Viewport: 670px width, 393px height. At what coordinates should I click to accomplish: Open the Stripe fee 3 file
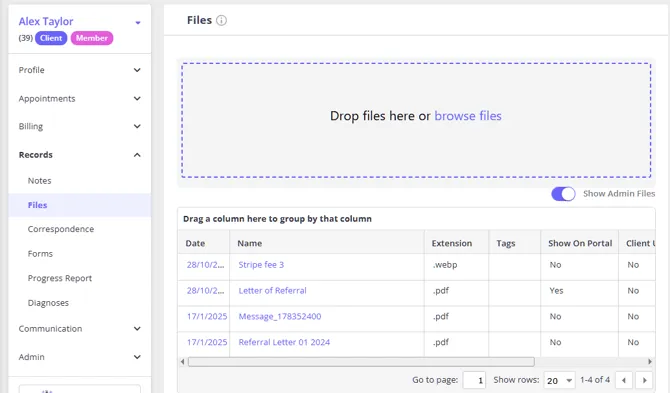[x=261, y=265]
